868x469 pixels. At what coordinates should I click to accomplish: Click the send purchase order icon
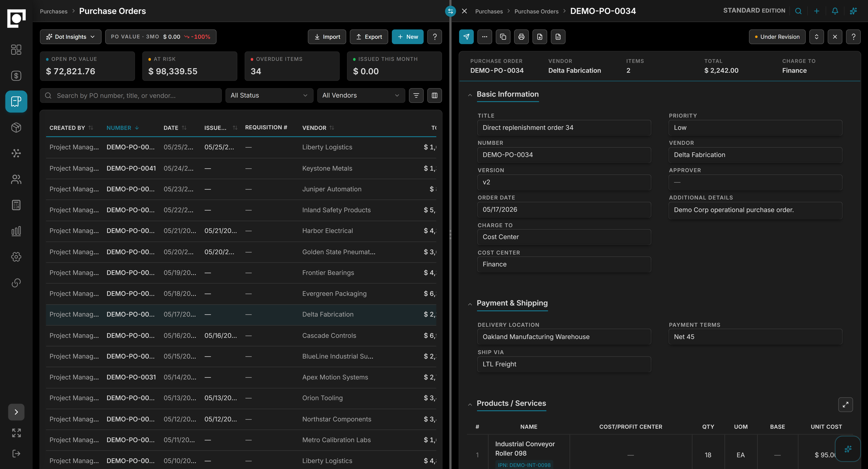pyautogui.click(x=466, y=37)
